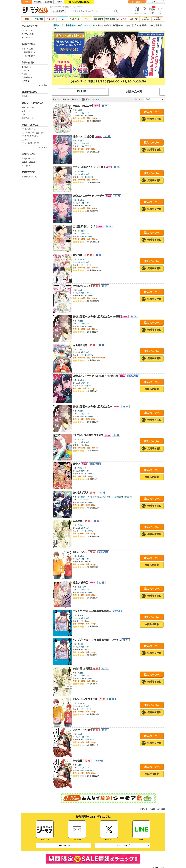Open the LINE icon in footer
This screenshot has height=868, width=186.
[141, 829]
